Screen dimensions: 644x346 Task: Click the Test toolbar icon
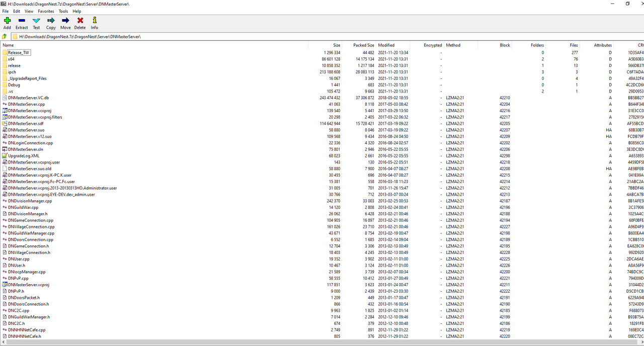pos(36,21)
